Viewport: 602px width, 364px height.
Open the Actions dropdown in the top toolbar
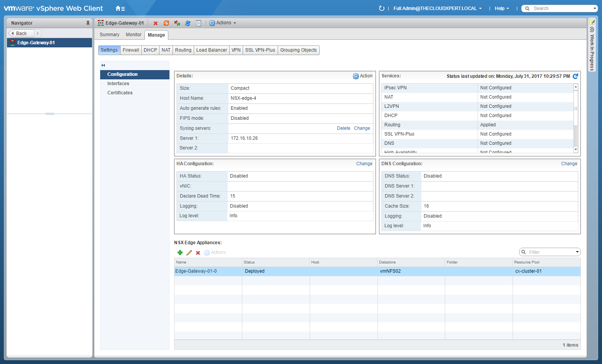(223, 23)
